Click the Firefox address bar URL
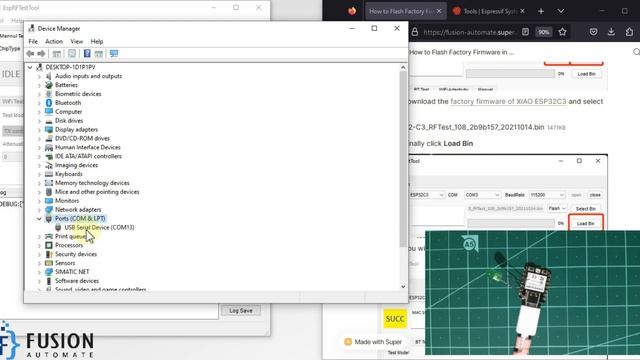Screen dimensions: 640x360 click(469, 32)
